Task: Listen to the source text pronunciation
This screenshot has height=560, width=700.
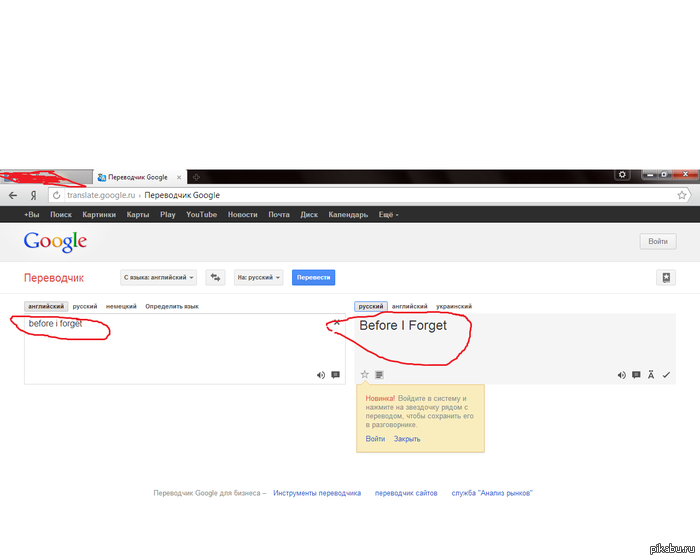Action: tap(321, 375)
